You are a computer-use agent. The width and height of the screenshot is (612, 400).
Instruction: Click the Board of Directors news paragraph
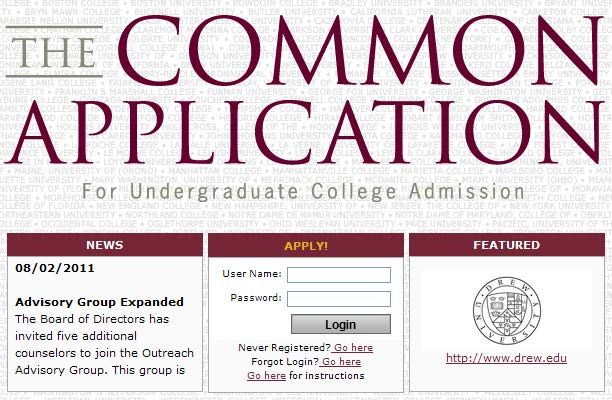[104, 344]
